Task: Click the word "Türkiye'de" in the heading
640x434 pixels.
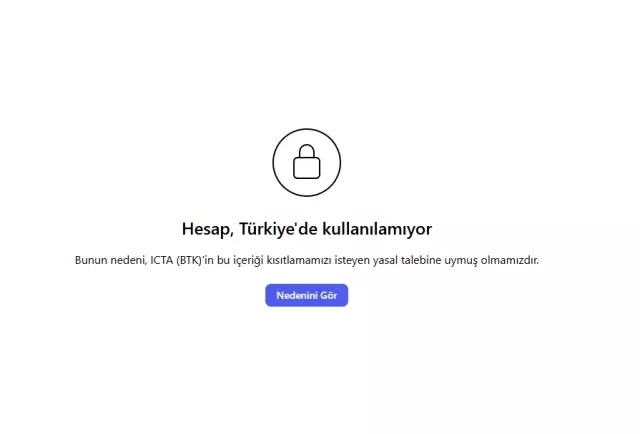Action: tap(278, 229)
